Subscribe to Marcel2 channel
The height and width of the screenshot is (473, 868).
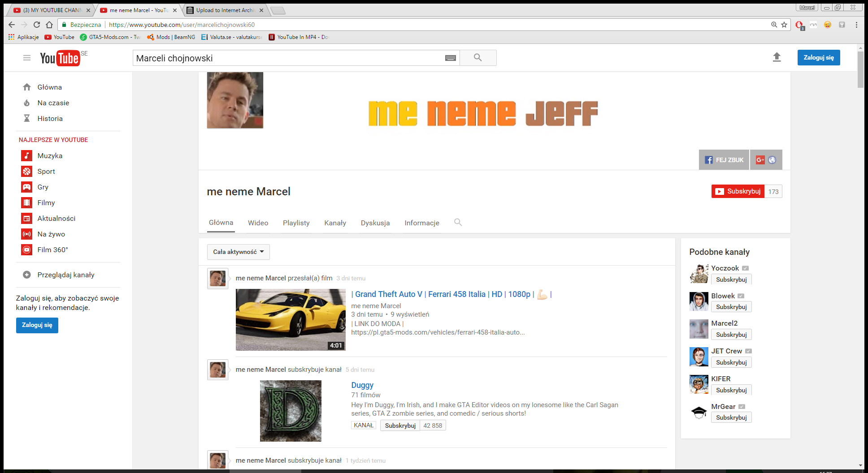click(731, 335)
